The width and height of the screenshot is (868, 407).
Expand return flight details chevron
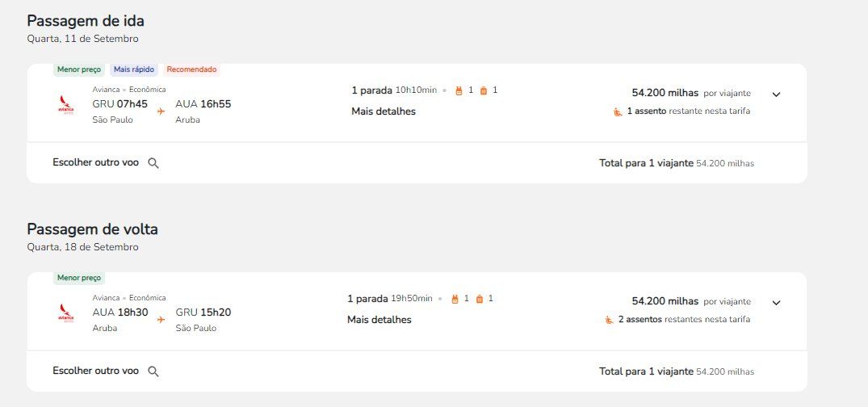pyautogui.click(x=776, y=303)
